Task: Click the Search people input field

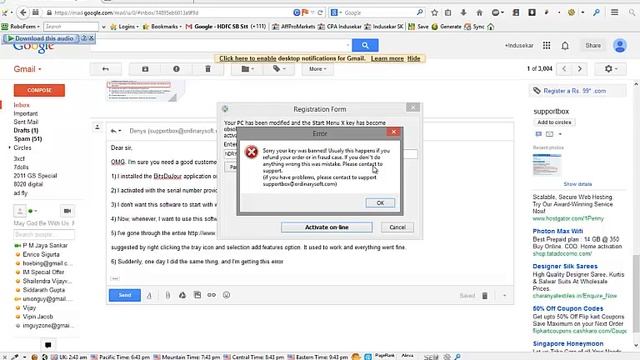Action: click(44, 235)
